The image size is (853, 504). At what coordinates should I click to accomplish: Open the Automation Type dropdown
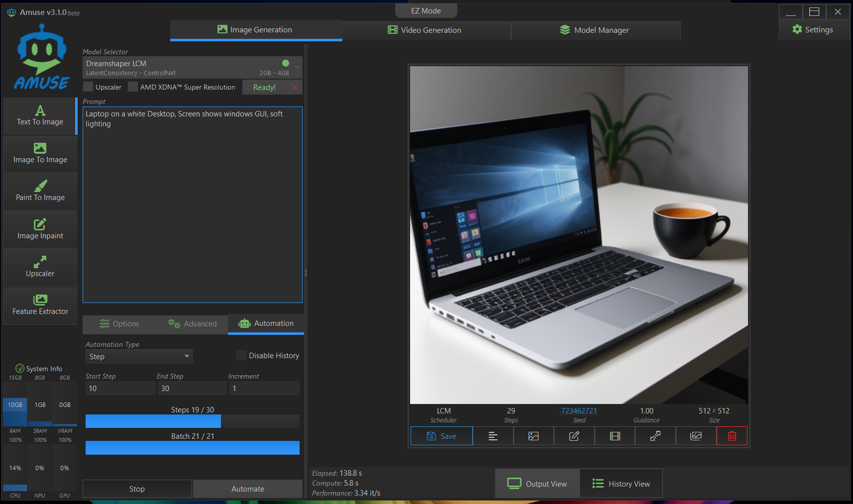[139, 356]
